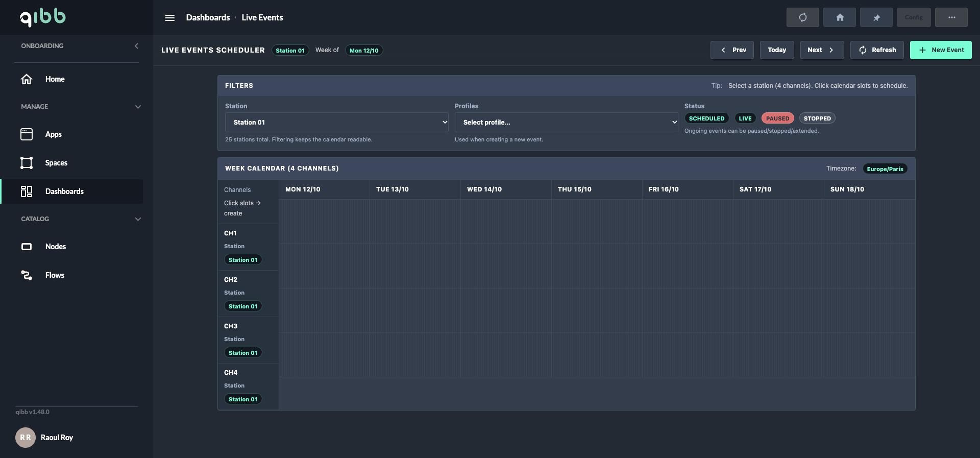Click the qibb logo
980x458 pixels.
point(43,17)
